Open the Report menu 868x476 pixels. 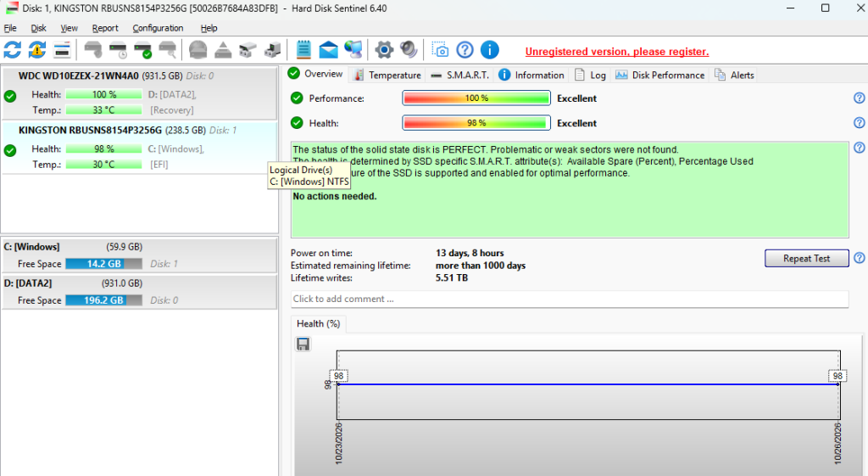pyautogui.click(x=105, y=28)
